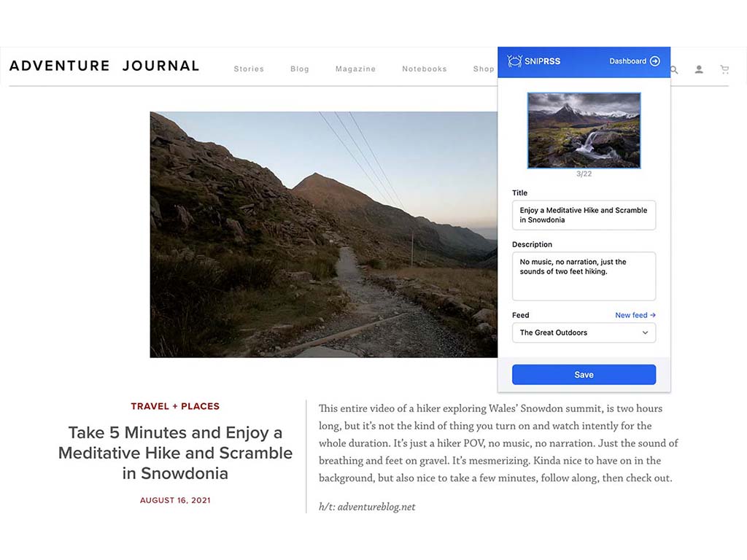Viewport: 747px width, 560px height.
Task: Click the Adventure Journal site logo
Action: click(104, 66)
